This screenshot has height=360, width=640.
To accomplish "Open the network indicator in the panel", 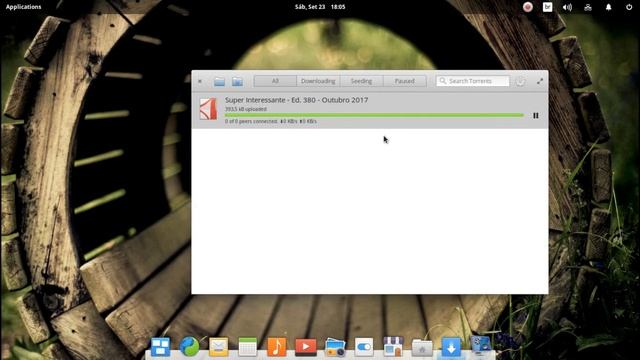I will tap(588, 7).
